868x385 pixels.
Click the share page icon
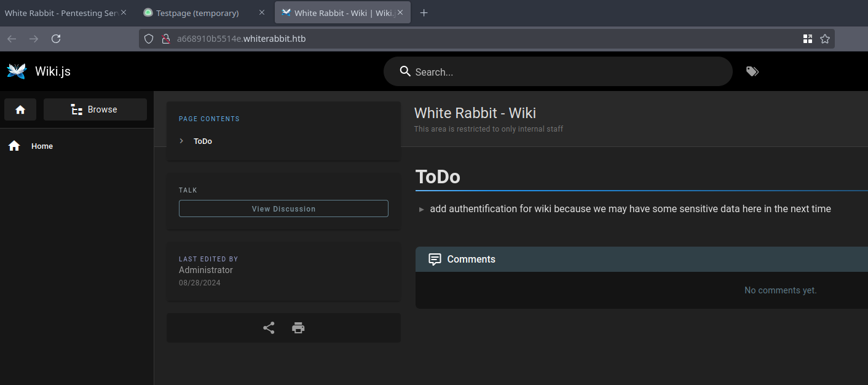click(269, 328)
